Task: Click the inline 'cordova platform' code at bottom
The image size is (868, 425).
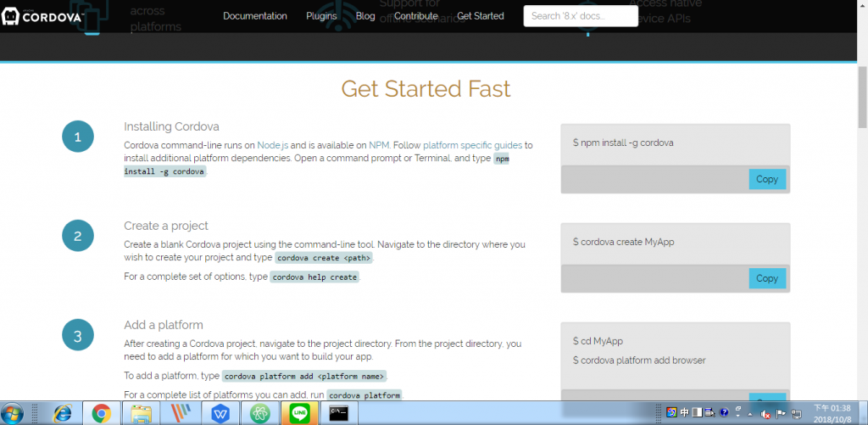Action: (364, 395)
